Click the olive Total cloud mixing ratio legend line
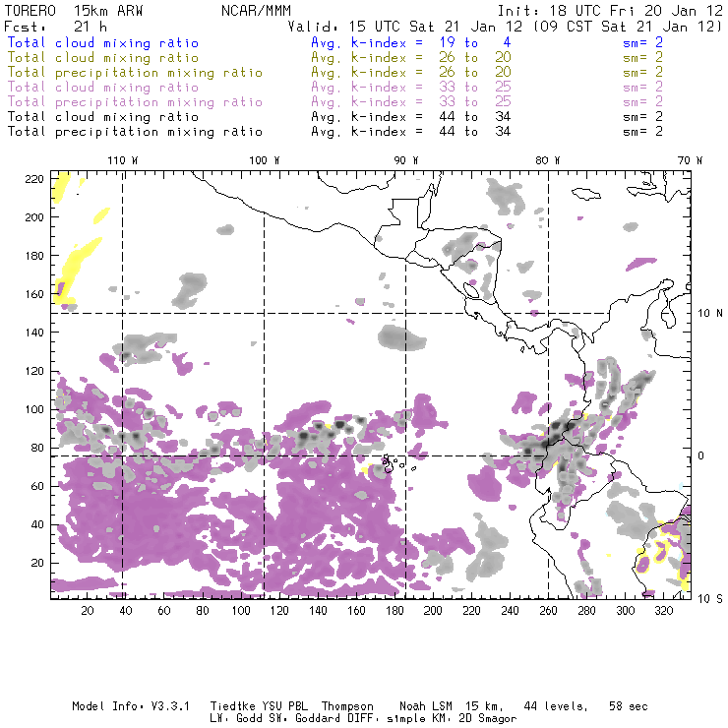 point(103,58)
